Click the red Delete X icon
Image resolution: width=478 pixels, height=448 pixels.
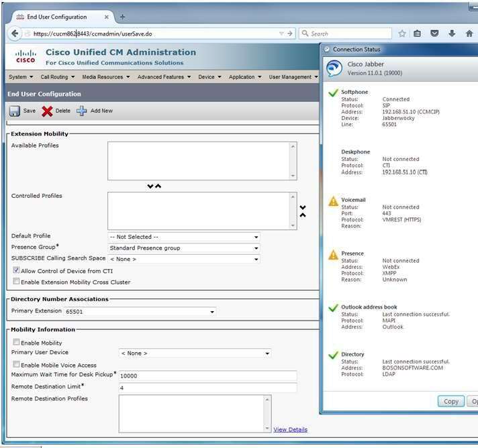[47, 111]
